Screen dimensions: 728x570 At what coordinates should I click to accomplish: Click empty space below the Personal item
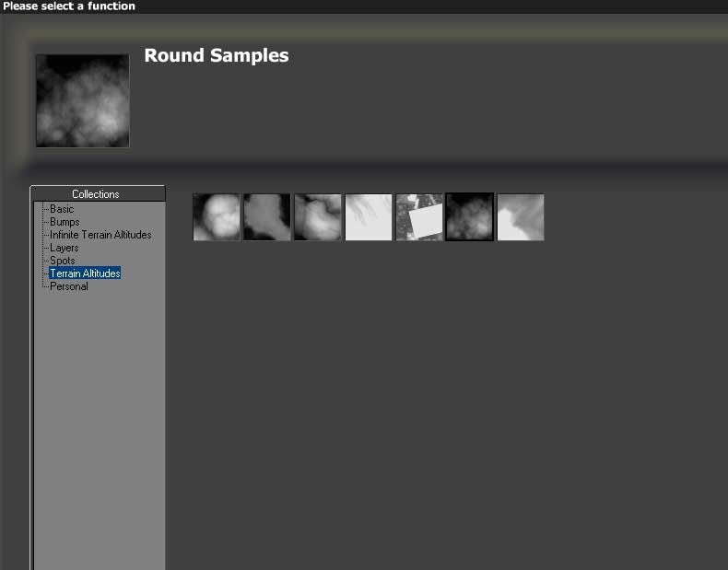pos(99,414)
